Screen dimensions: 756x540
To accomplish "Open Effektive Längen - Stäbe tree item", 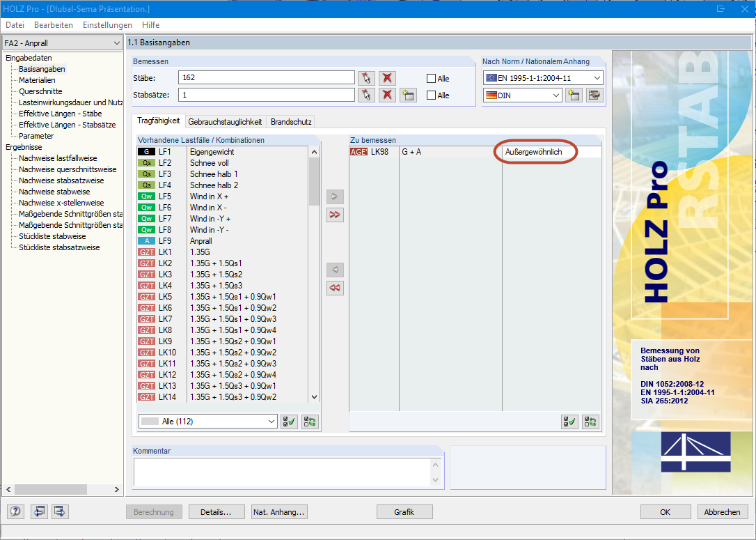I will tap(61, 114).
